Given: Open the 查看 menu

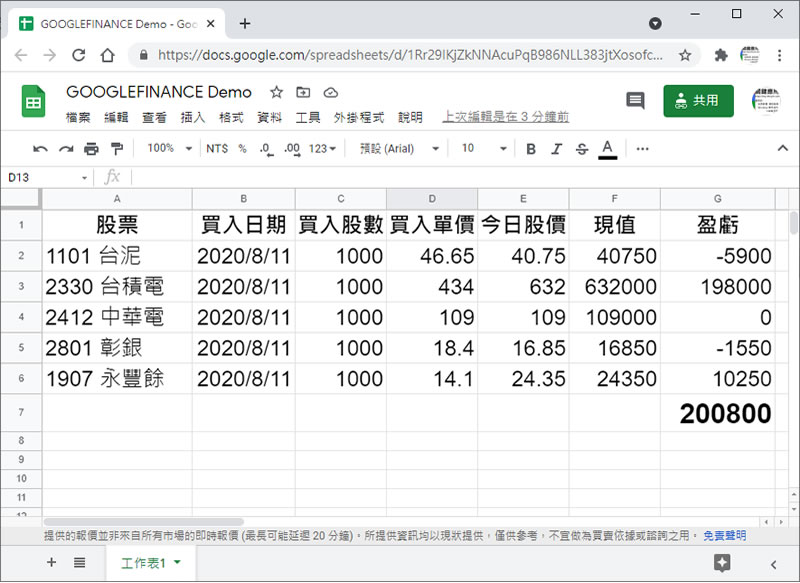Looking at the screenshot, I should [155, 117].
